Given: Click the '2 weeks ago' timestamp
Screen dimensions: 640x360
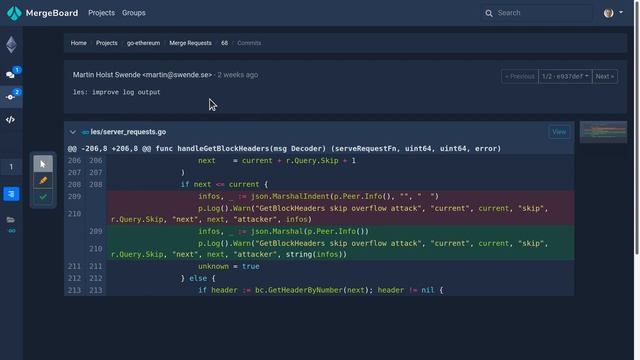Looking at the screenshot, I should pyautogui.click(x=238, y=75).
